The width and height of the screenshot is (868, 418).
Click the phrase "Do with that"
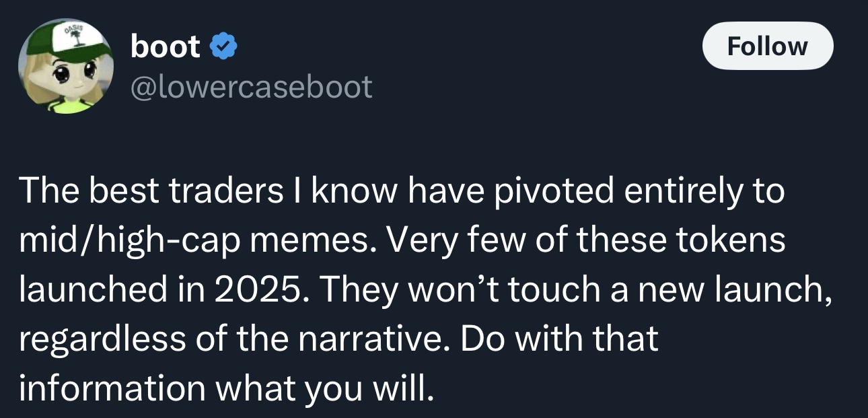pos(560,339)
